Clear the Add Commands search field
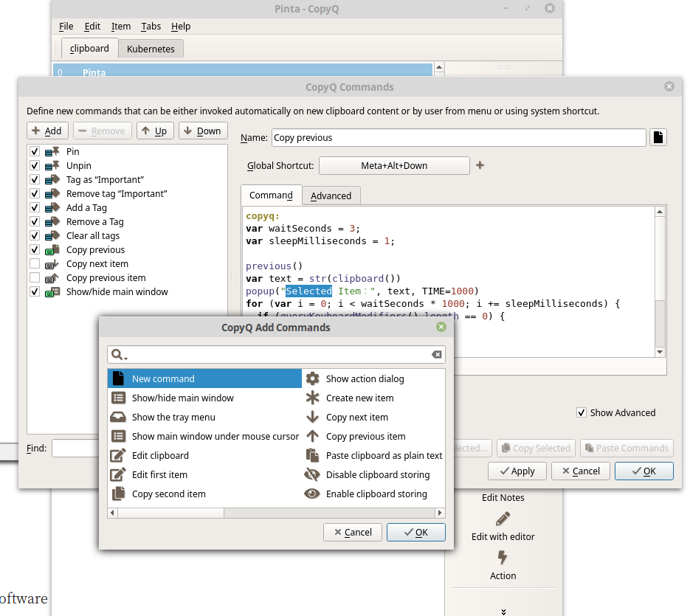The image size is (690, 616). 436,355
